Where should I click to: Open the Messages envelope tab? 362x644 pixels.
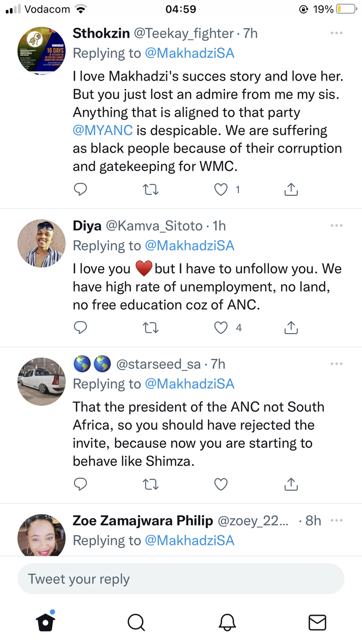click(317, 622)
